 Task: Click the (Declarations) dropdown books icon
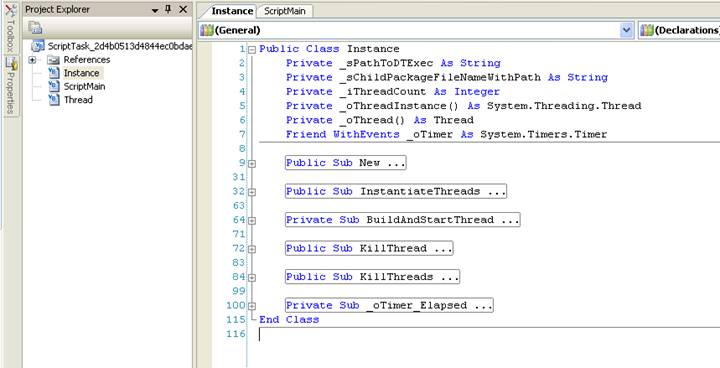[x=646, y=30]
